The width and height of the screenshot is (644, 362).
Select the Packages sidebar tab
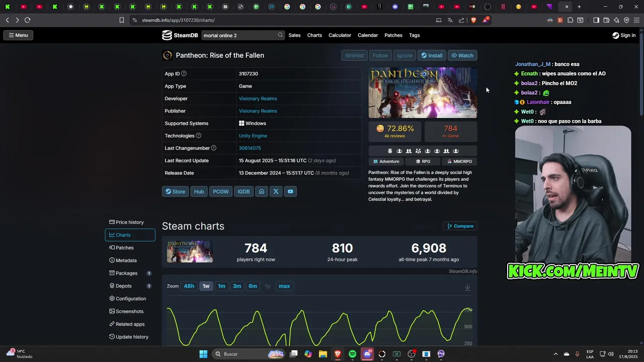(x=130, y=273)
